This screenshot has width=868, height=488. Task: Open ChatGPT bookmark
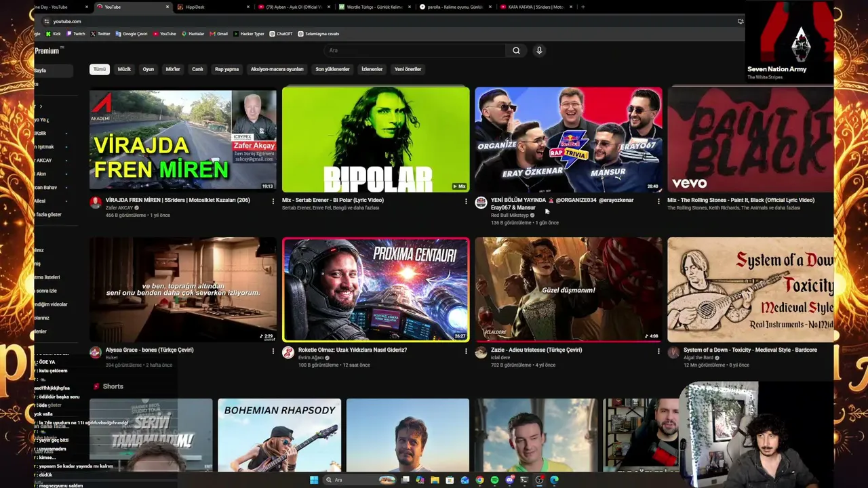click(281, 34)
